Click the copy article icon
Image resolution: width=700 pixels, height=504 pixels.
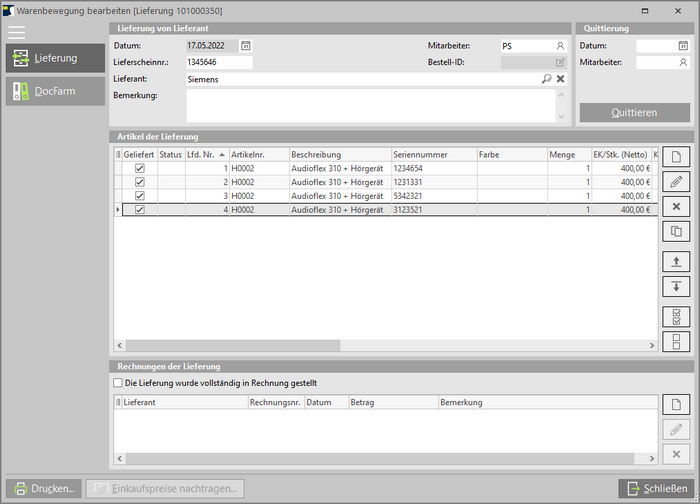pyautogui.click(x=676, y=232)
